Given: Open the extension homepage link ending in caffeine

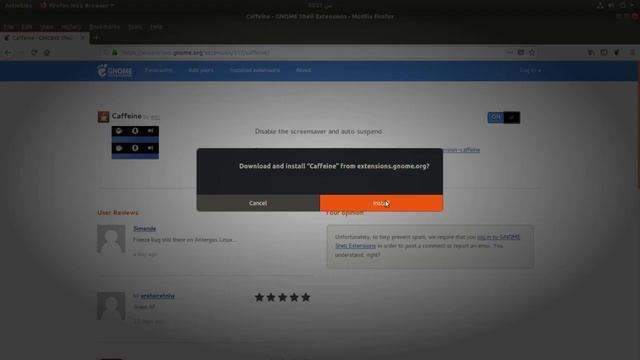Looking at the screenshot, I should [461, 150].
